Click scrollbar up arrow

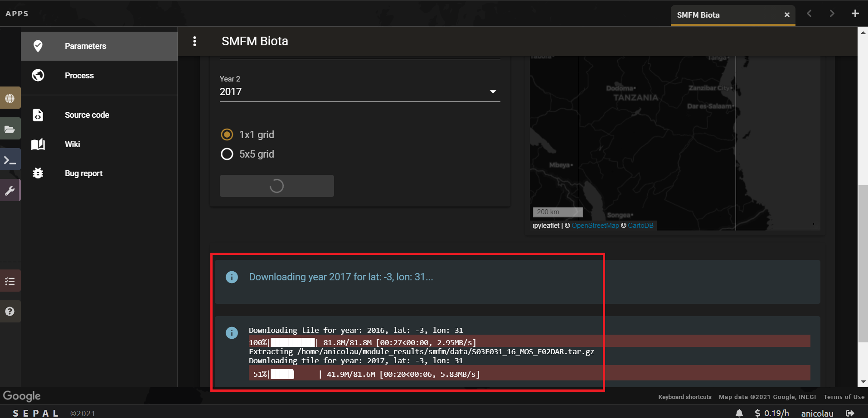[x=863, y=32]
